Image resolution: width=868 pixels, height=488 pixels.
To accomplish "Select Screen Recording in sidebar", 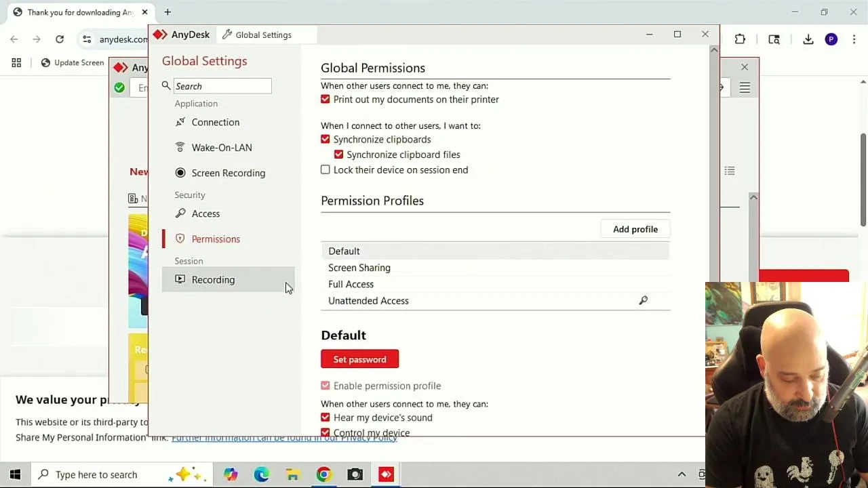I will pyautogui.click(x=228, y=173).
